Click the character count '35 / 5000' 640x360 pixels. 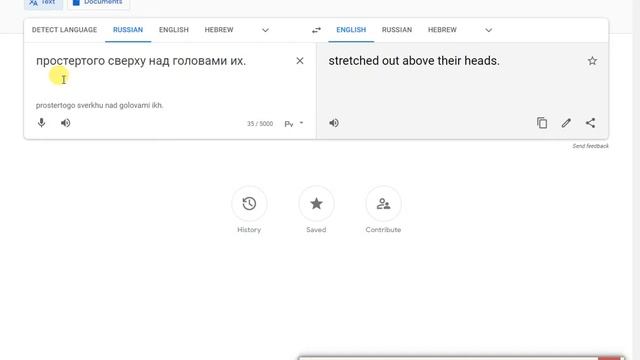pos(260,124)
